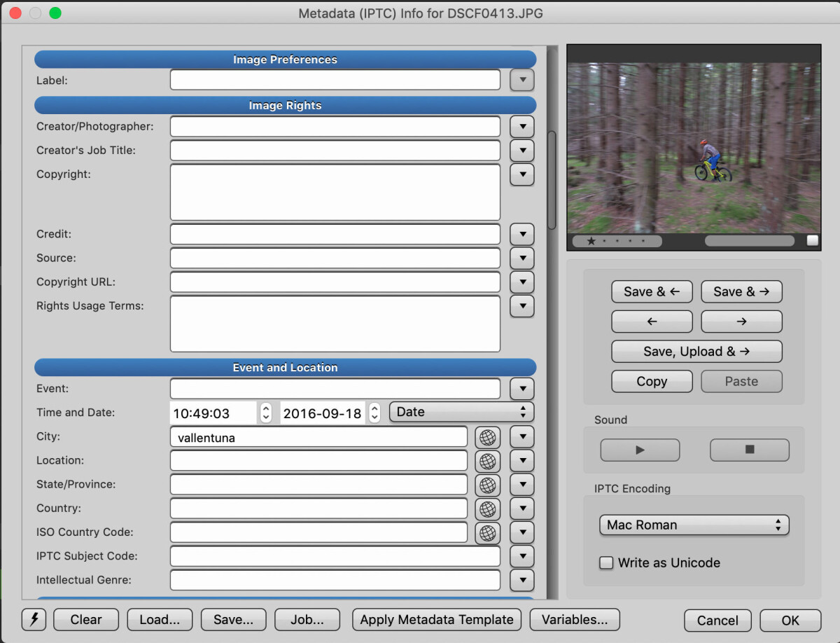Click the Rights Usage Terms text area
The height and width of the screenshot is (643, 840).
tap(335, 324)
